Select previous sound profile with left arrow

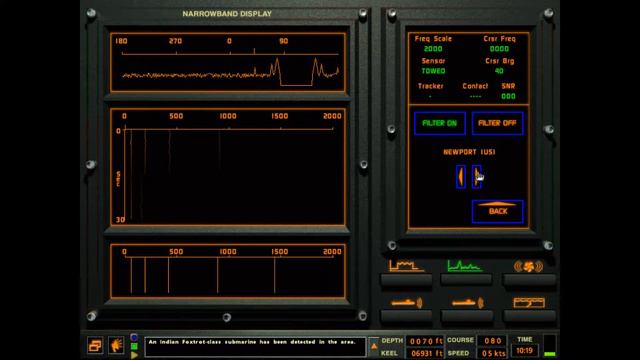point(461,177)
